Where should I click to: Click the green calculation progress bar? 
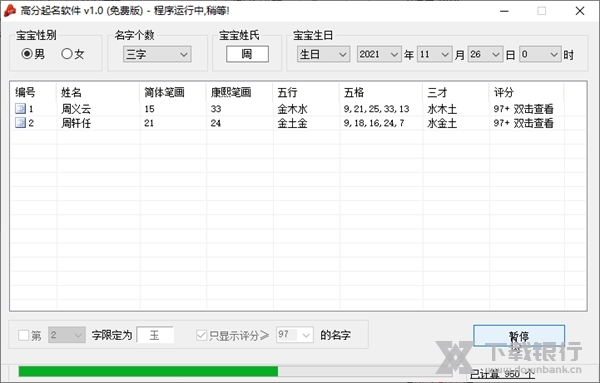235,371
